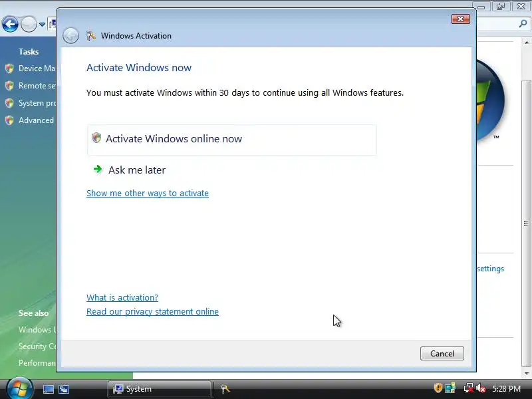Viewport: 532px width, 399px height.
Task: Open Show me other ways to activate link
Action: [148, 193]
